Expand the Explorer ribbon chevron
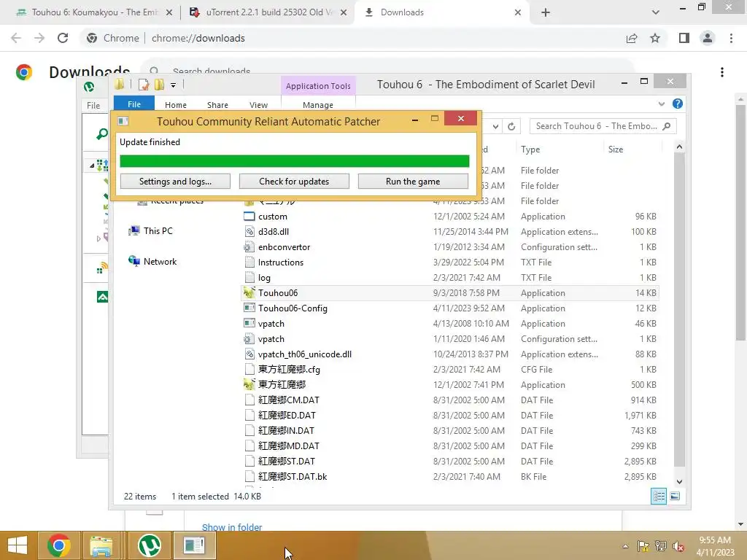 click(661, 104)
